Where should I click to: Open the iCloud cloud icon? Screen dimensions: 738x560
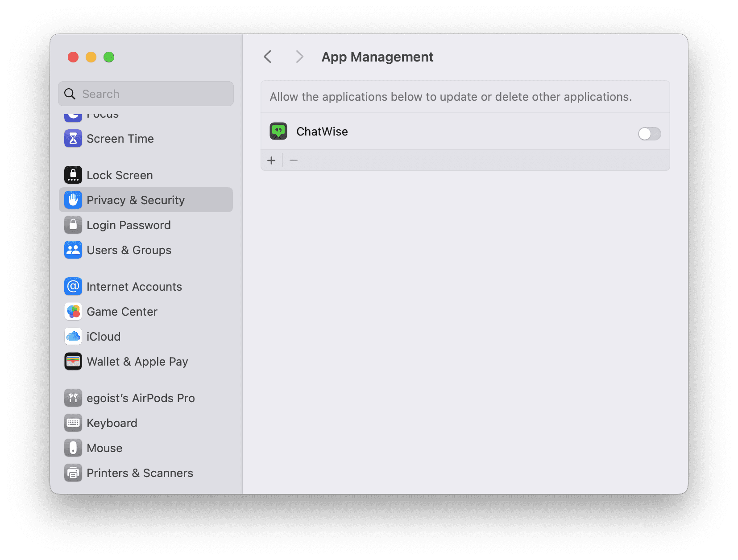(x=73, y=337)
